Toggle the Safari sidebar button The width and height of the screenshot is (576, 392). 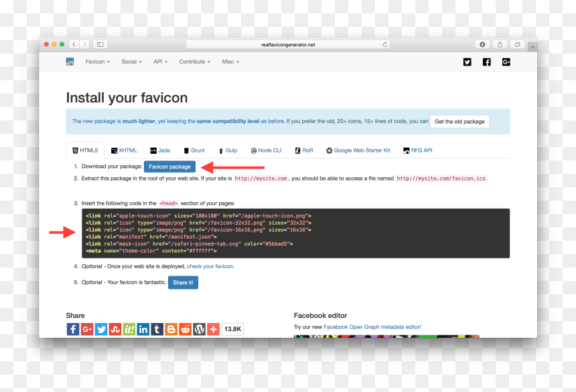(100, 44)
